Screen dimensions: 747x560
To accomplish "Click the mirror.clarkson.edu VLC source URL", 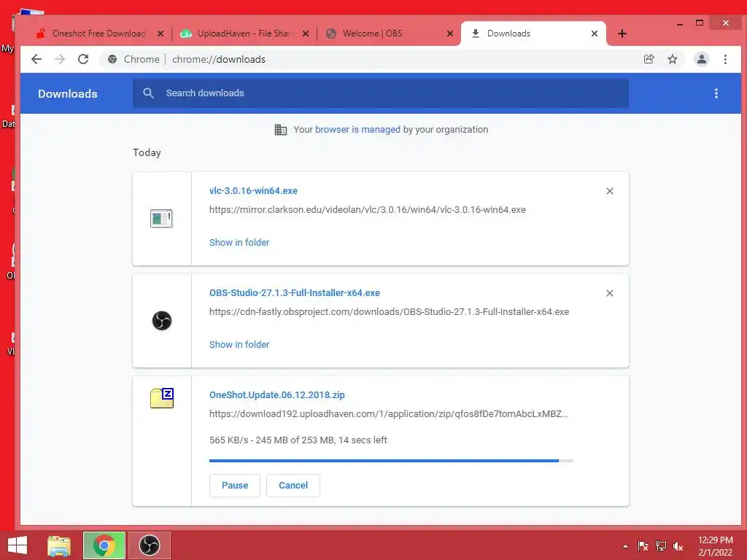I will 368,209.
